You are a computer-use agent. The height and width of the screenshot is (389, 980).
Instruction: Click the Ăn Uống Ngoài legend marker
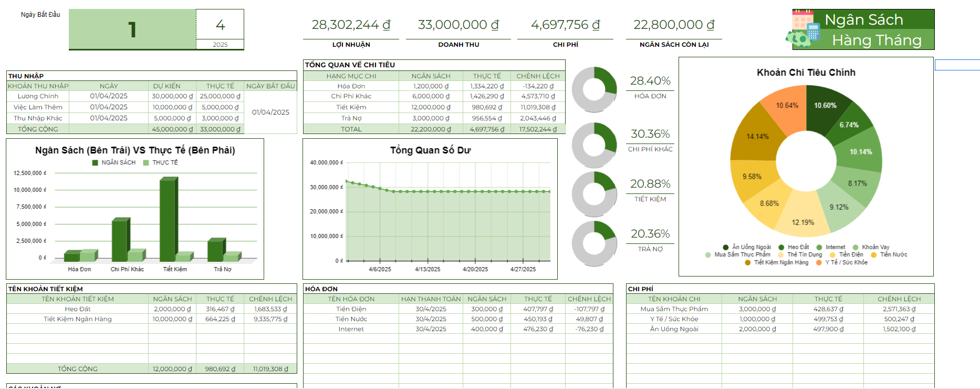(x=725, y=247)
